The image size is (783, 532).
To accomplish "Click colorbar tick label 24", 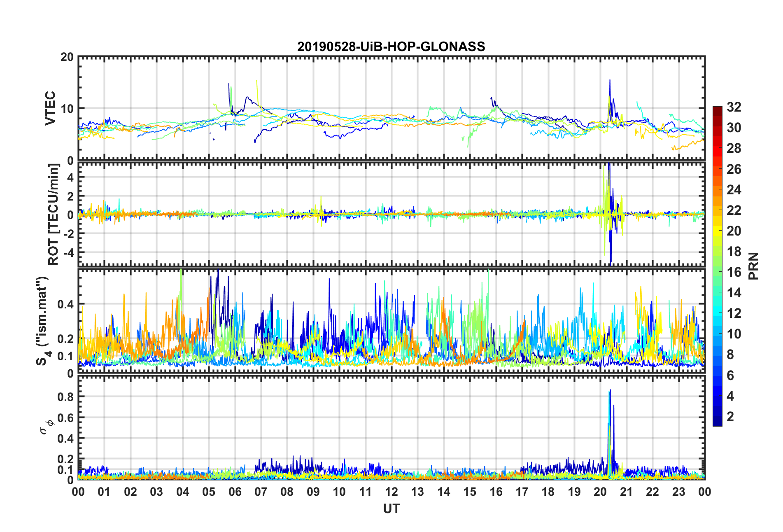I will pos(734,190).
